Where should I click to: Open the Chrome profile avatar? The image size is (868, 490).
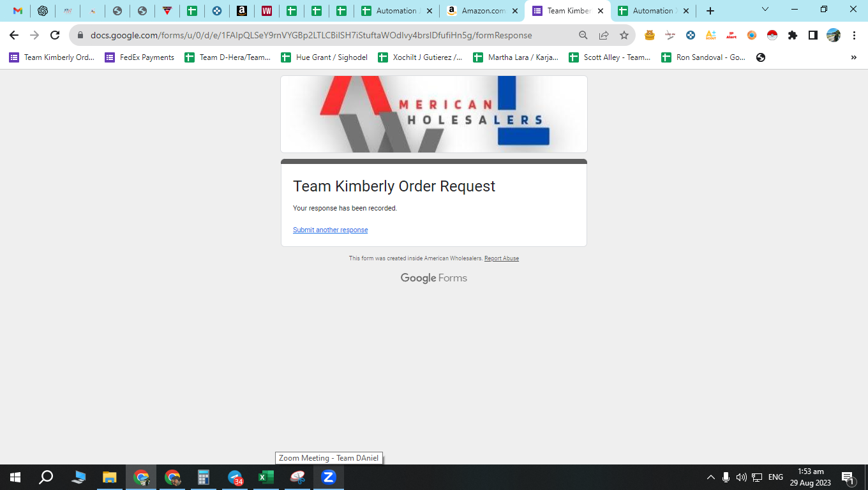(834, 36)
